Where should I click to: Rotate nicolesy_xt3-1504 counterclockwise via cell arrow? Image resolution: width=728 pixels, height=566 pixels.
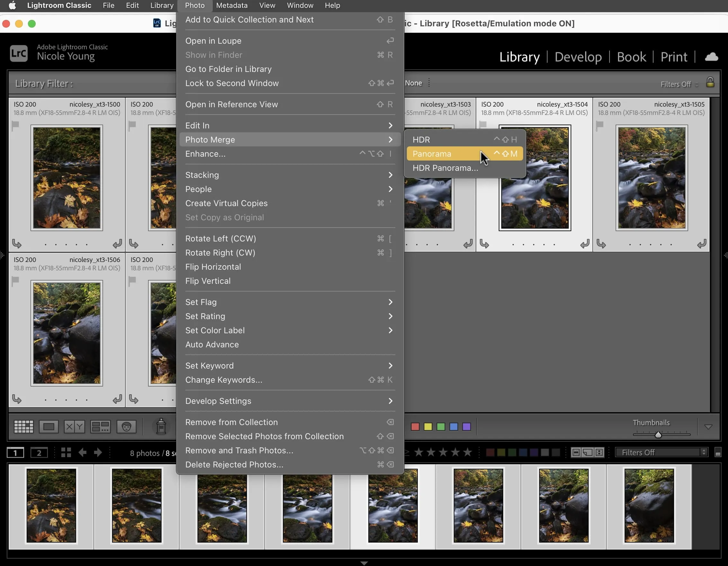pos(484,244)
